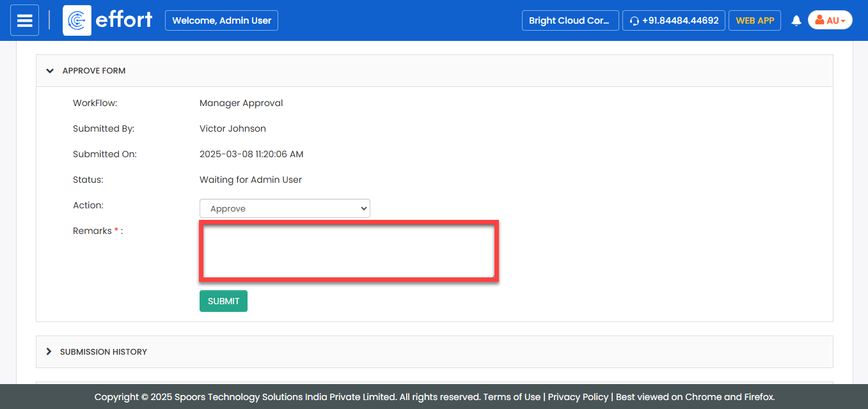Screen dimensions: 868x409
Task: Click the headset support icon
Action: tap(634, 20)
